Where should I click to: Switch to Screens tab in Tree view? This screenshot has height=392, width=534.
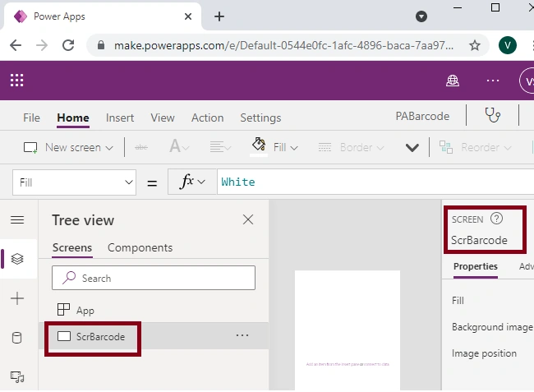[x=72, y=247]
